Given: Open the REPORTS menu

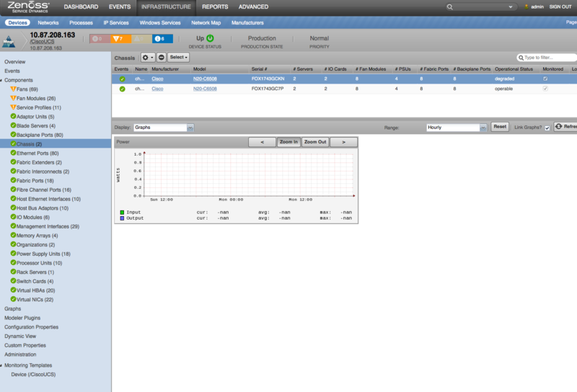Looking at the screenshot, I should [x=215, y=7].
